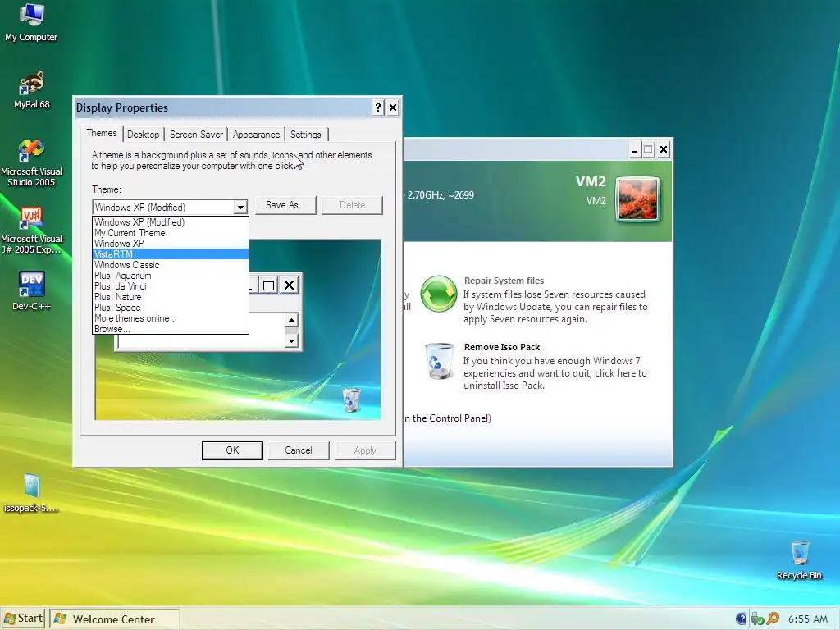Image resolution: width=840 pixels, height=630 pixels.
Task: Switch to the Desktop tab
Action: (143, 135)
